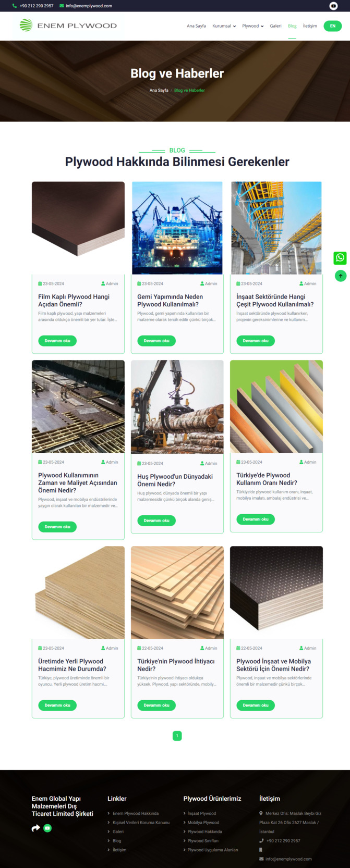Open the İletişim menu item
This screenshot has width=350, height=868.
point(310,26)
